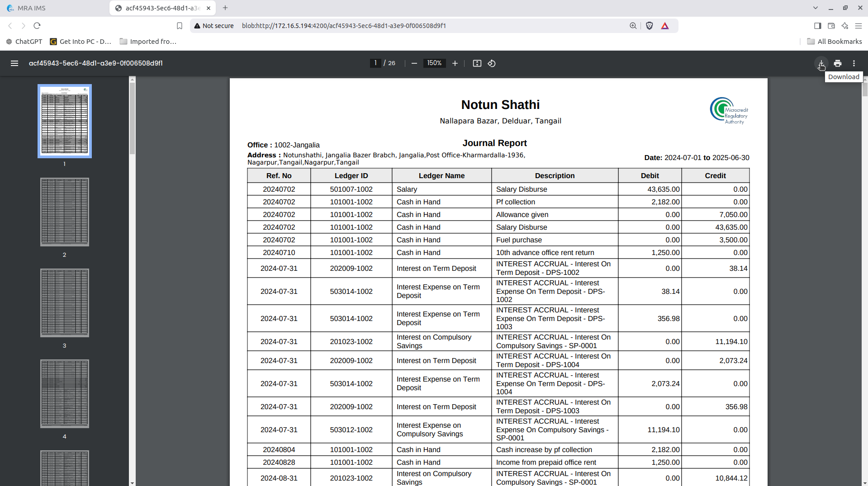Open PDF viewer more actions menu
868x486 pixels.
point(854,63)
